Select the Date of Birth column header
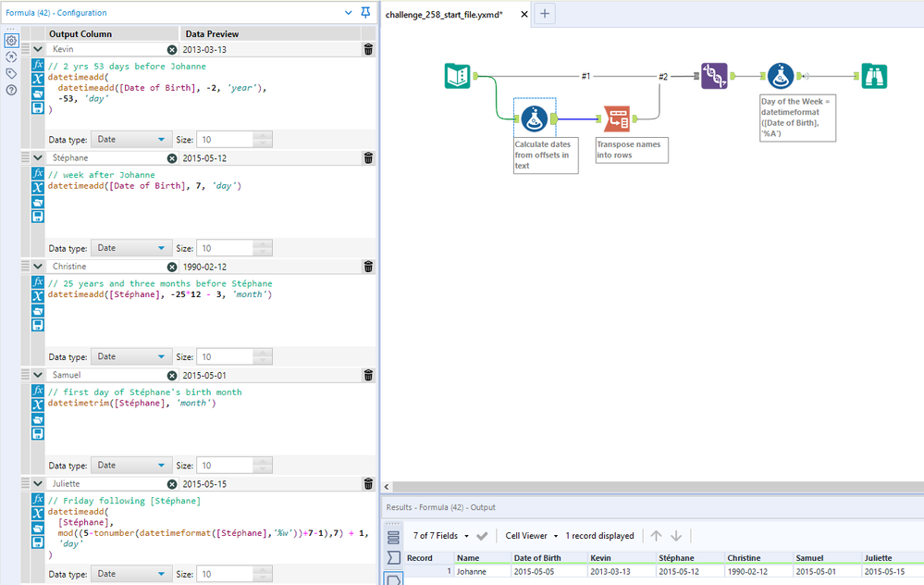 548,558
